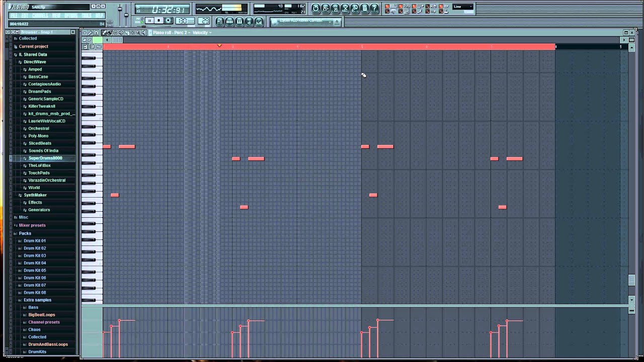
Task: Stop playback with the transport stop button
Action: pos(159,20)
